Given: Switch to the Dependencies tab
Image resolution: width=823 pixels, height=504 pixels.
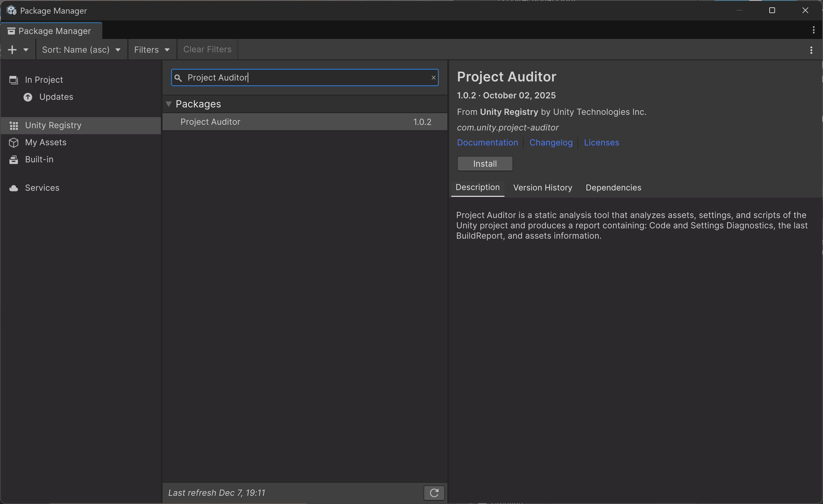Looking at the screenshot, I should pos(613,188).
